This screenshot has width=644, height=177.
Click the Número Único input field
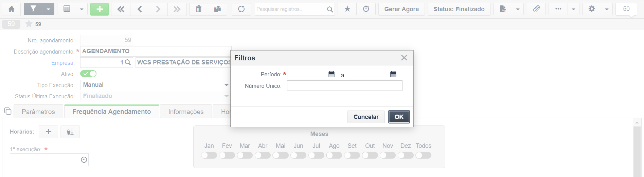pyautogui.click(x=344, y=86)
